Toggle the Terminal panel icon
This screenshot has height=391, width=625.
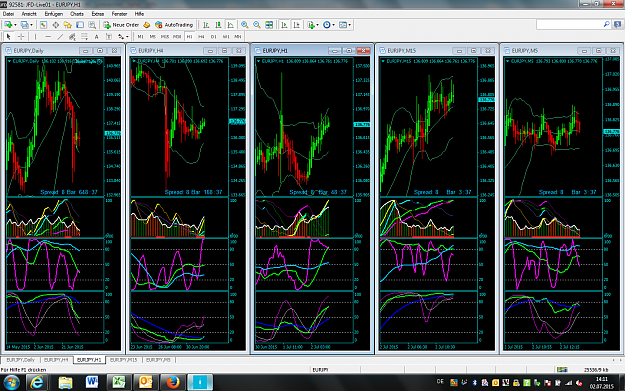click(80, 25)
